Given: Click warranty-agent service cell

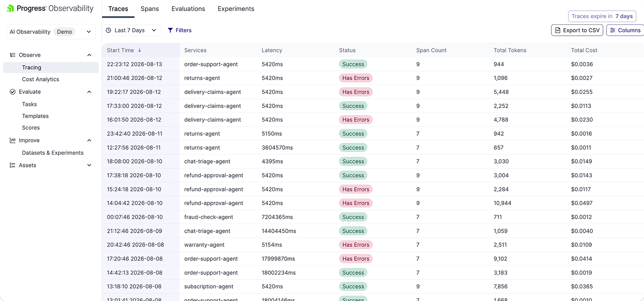Looking at the screenshot, I should 204,245.
